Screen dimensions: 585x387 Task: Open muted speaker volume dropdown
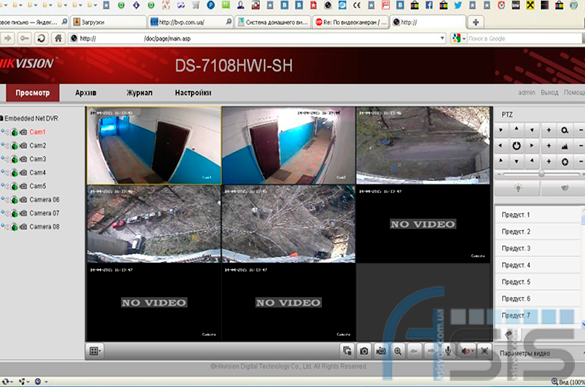point(467,351)
